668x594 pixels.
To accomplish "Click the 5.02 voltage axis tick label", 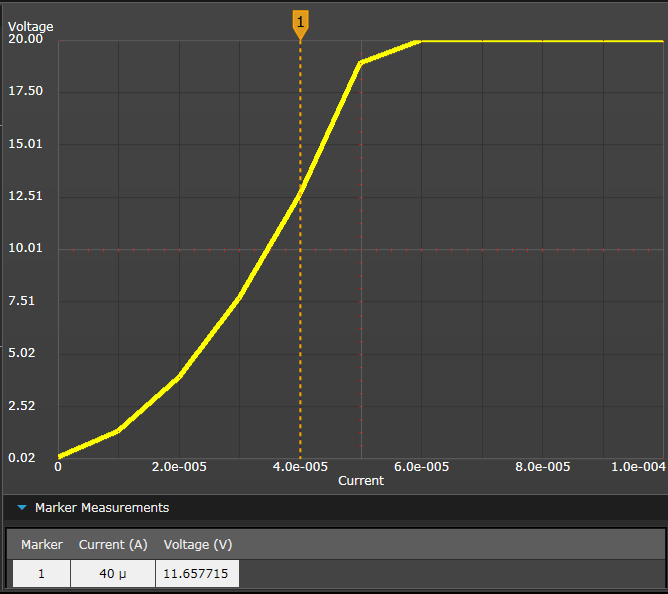I will pyautogui.click(x=22, y=353).
